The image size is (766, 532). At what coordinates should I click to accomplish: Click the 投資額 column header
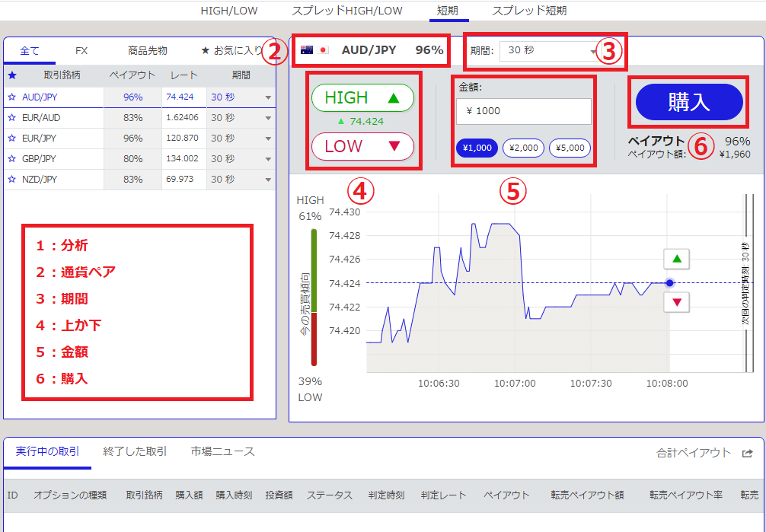point(279,495)
